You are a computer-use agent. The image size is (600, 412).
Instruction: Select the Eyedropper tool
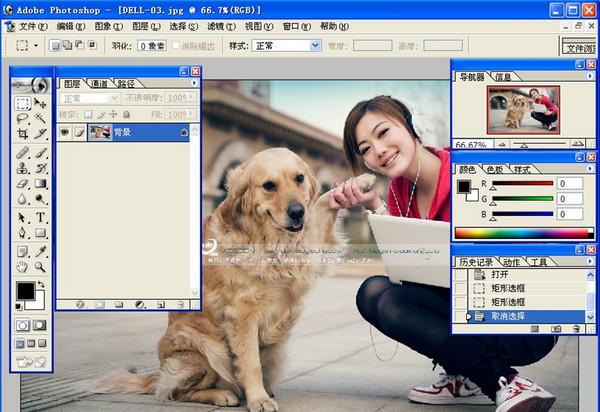pyautogui.click(x=40, y=251)
